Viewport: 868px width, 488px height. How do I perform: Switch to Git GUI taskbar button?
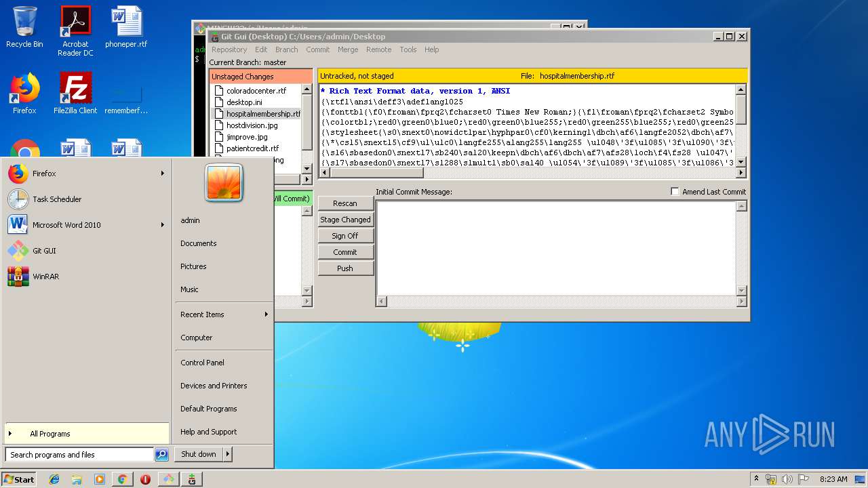168,479
